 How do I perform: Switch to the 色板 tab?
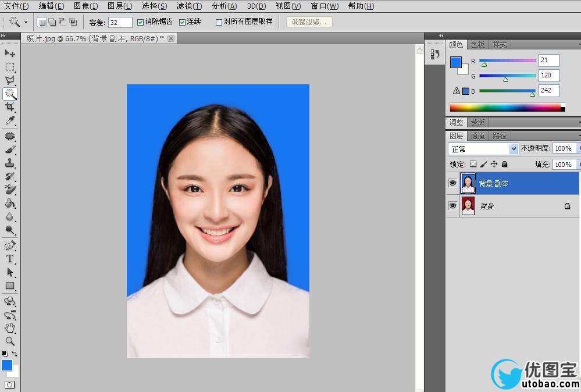478,44
